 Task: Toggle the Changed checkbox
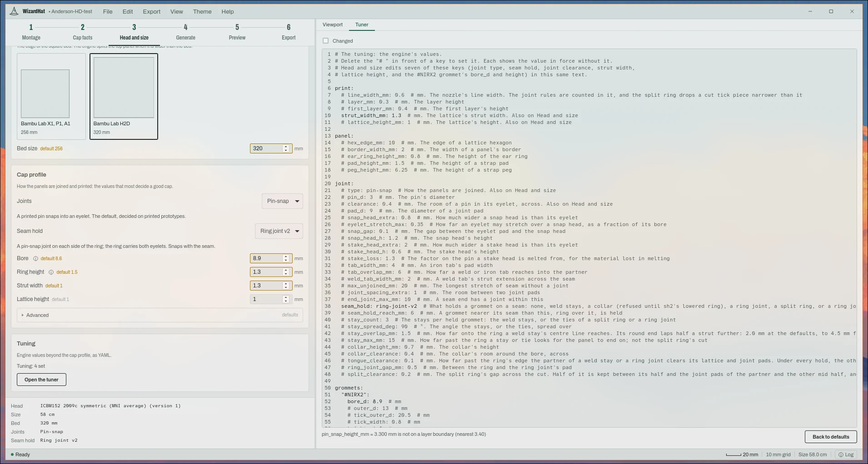[325, 41]
